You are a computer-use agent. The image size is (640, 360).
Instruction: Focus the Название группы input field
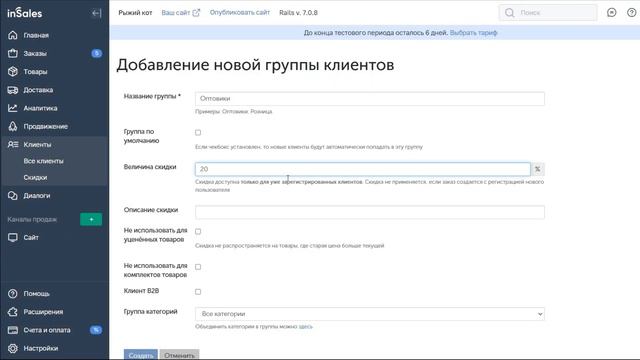click(x=370, y=98)
